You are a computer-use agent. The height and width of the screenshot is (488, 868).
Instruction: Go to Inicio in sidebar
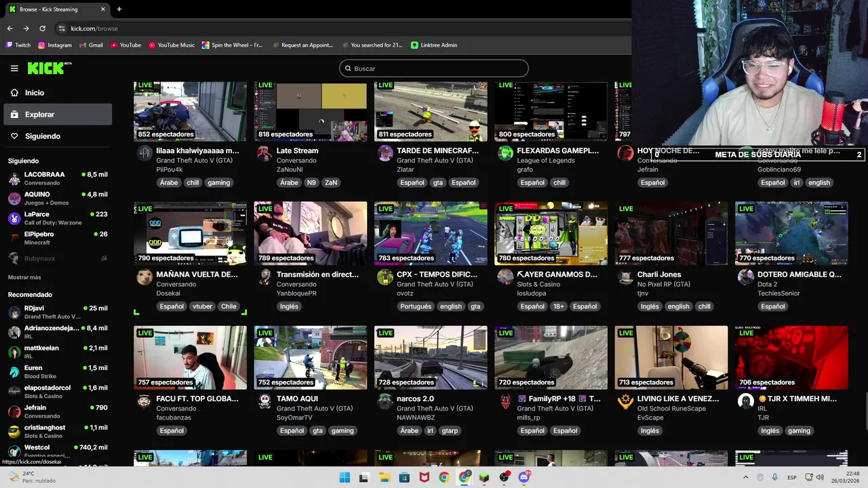pyautogui.click(x=58, y=93)
